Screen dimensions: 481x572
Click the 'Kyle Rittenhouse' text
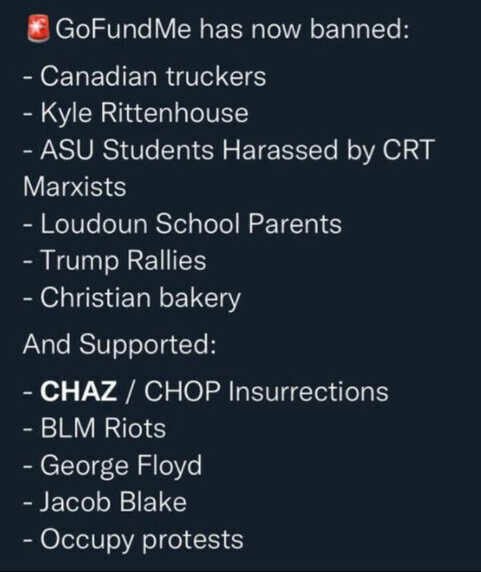pos(144,112)
